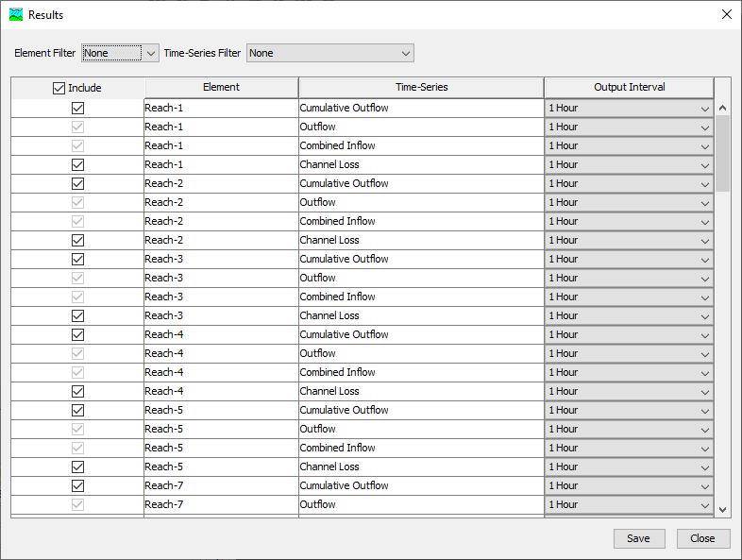This screenshot has height=560, width=742.
Task: Select Reach-4 Combined Inflow time-series cell
Action: click(x=422, y=372)
